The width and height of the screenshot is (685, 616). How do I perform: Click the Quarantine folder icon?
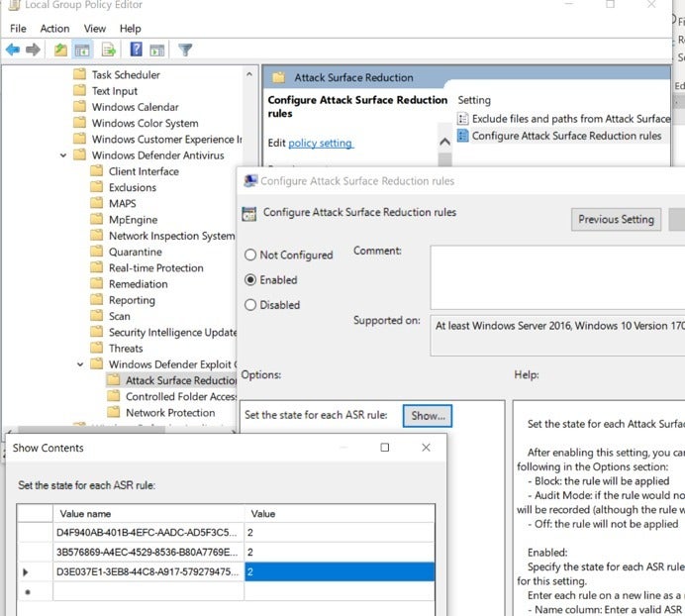97,252
